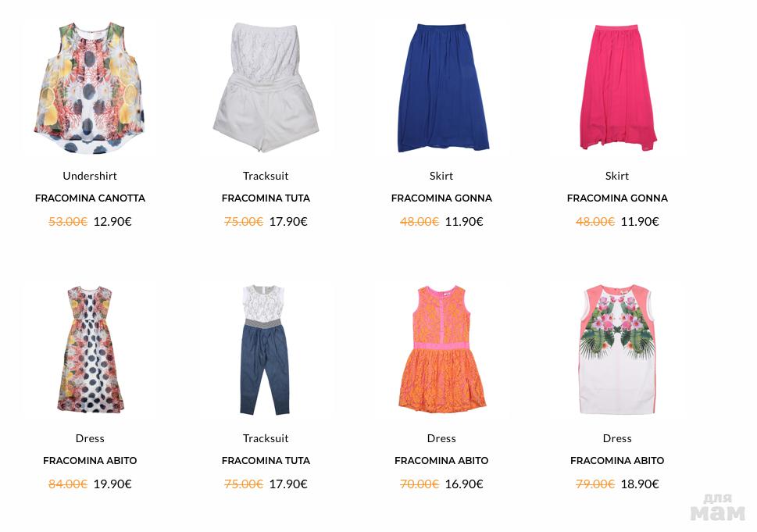Open the orange lace dress photo
Image resolution: width=757 pixels, height=532 pixels.
[x=441, y=348]
